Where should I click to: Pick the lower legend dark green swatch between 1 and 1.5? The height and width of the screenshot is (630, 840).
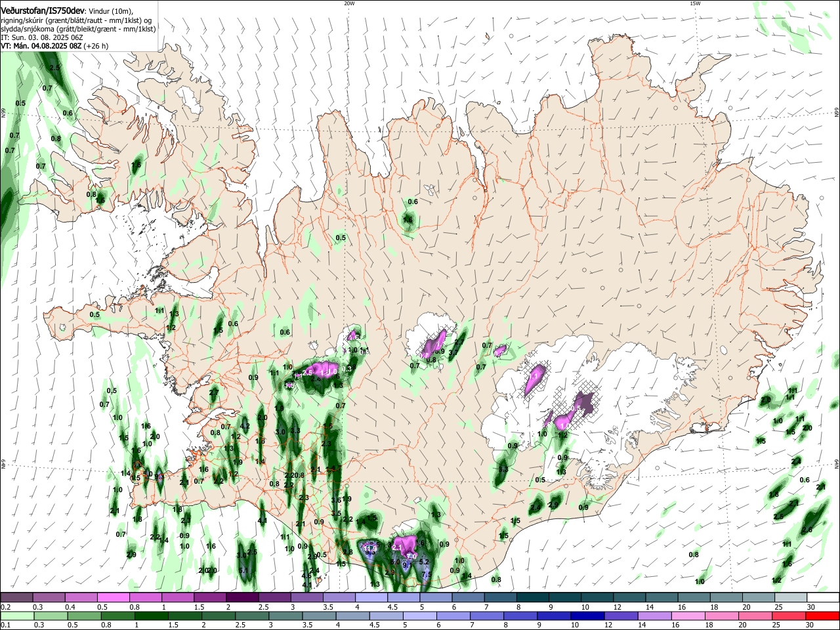point(151,616)
